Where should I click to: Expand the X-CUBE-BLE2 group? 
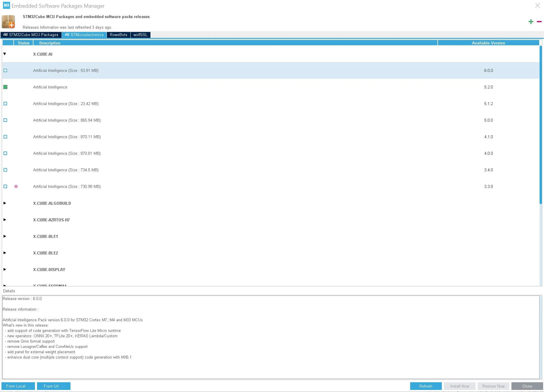[x=5, y=253]
